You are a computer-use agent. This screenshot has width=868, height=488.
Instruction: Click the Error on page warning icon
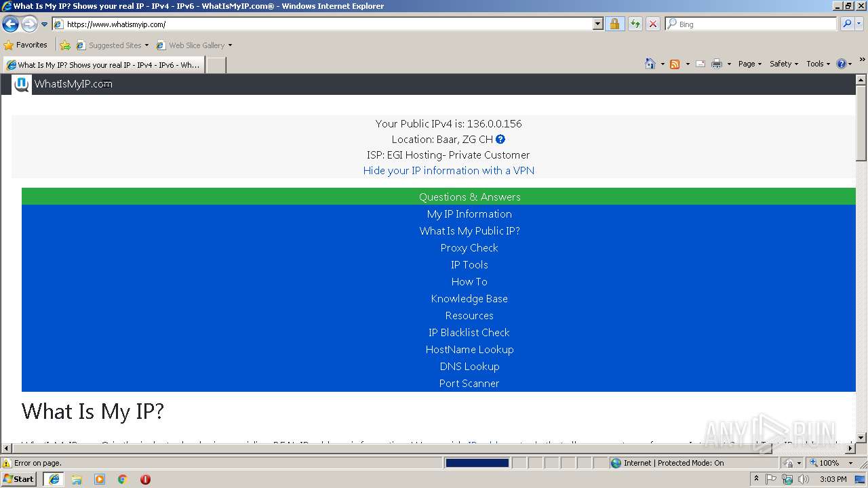click(7, 463)
